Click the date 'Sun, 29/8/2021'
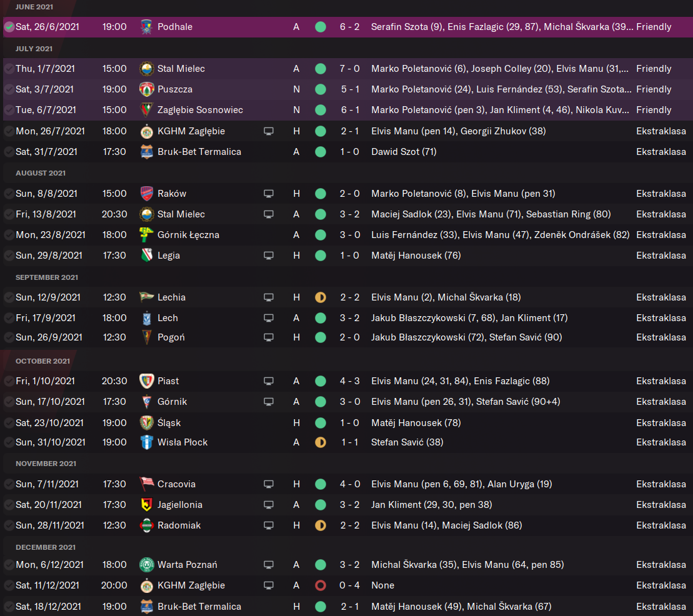This screenshot has width=693, height=616. [49, 256]
